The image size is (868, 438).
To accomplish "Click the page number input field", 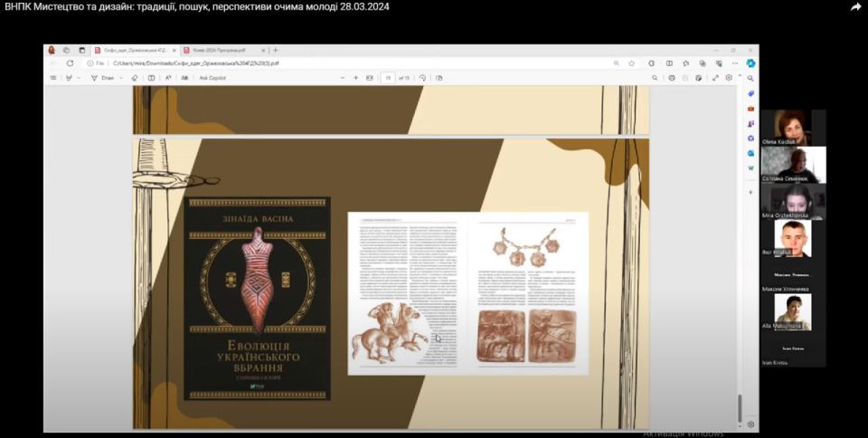I will pos(389,78).
